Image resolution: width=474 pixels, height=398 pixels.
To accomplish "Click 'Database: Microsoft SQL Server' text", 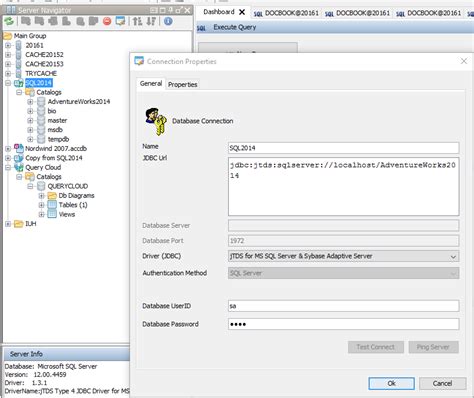I will click(51, 366).
